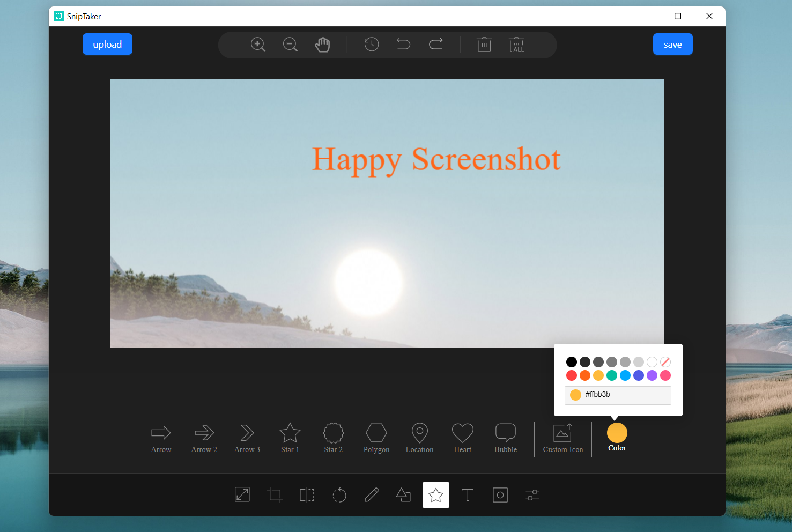Select the hand pan tool
Screen dimensions: 792x532
point(322,45)
